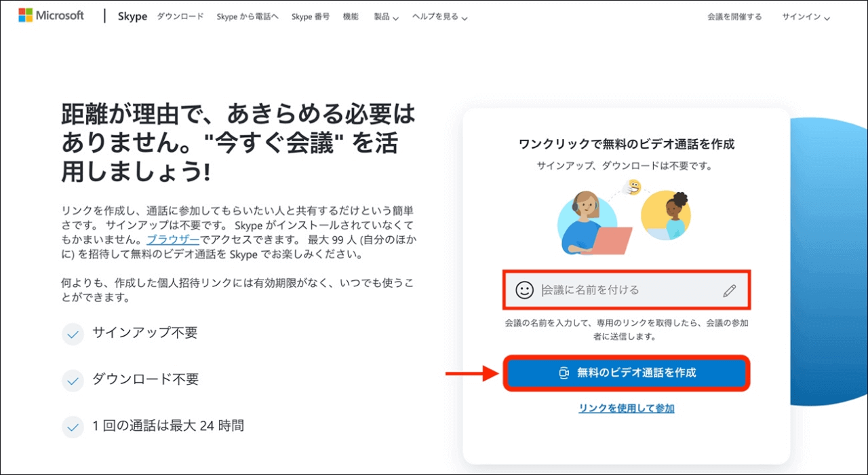Click the checkmark beside ダウンロード不要
Viewport: 868px width, 475px height.
coord(73,381)
